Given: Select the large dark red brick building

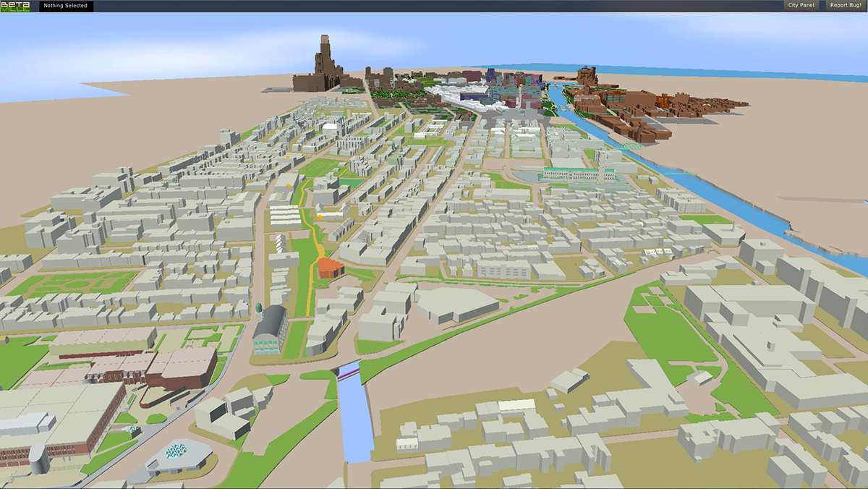Looking at the screenshot, I should 181,367.
